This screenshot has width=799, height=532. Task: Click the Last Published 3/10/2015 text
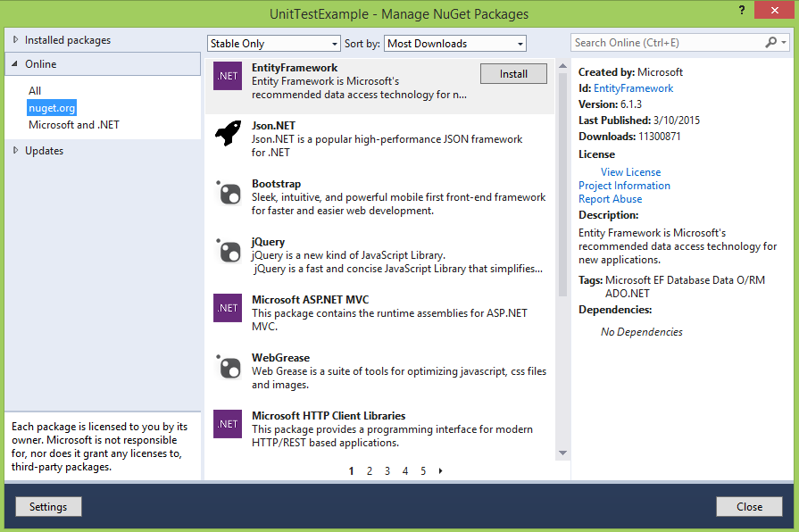pos(639,121)
